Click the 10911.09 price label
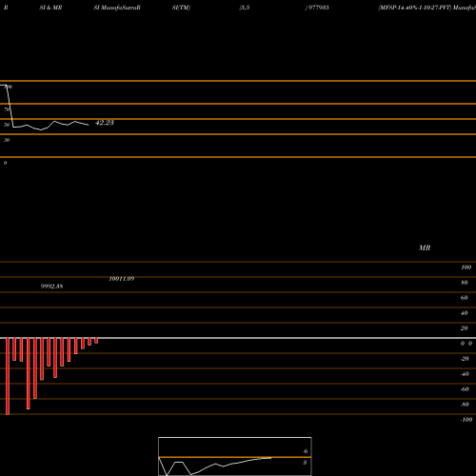The width and height of the screenshot is (476, 476). click(122, 279)
